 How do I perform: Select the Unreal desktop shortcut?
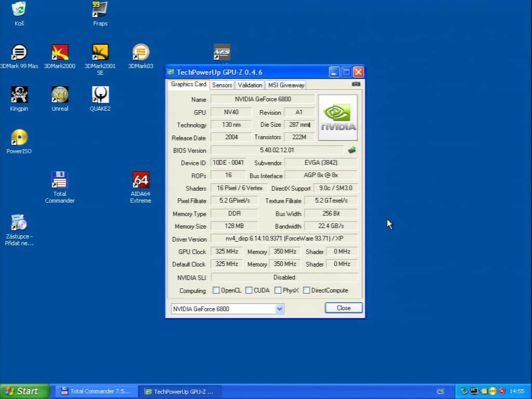click(60, 95)
